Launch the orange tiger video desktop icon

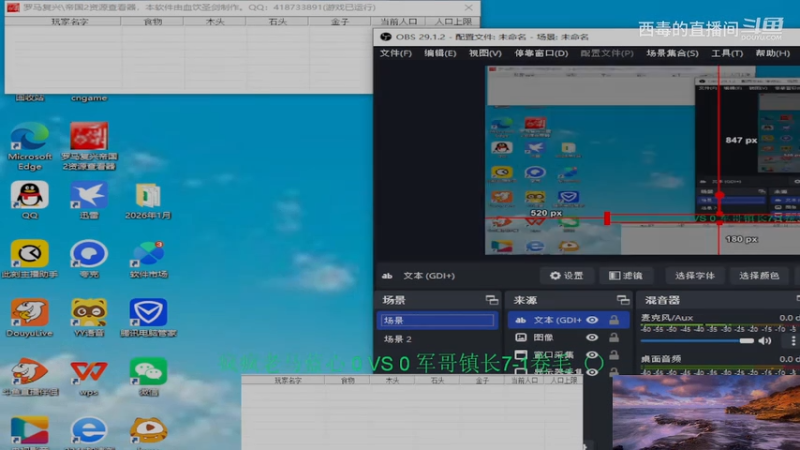148,432
